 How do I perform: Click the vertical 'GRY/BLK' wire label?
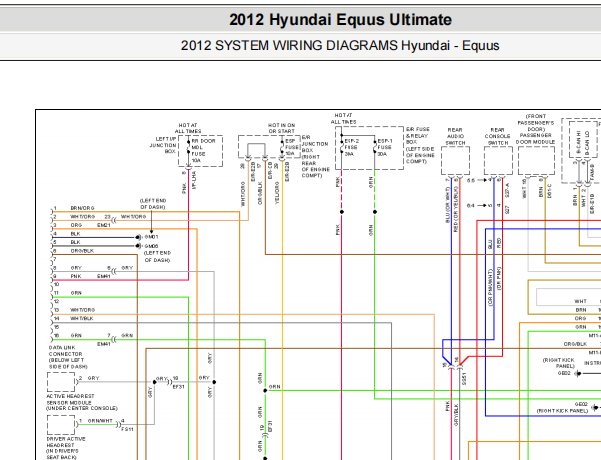point(456,415)
